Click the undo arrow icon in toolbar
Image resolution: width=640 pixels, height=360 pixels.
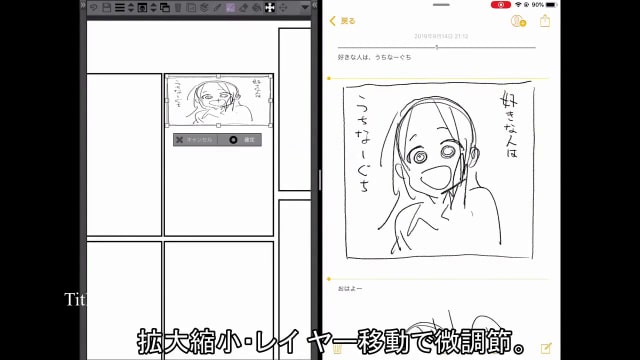93,7
